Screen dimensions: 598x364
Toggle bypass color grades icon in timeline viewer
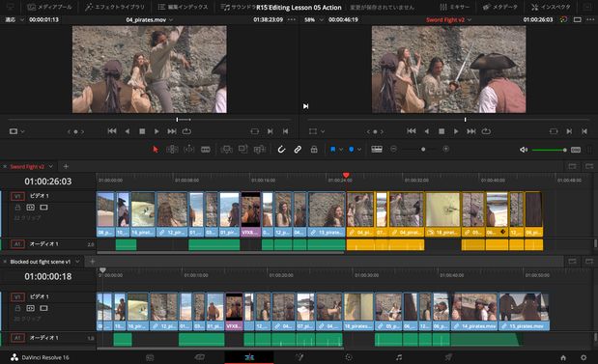[563, 20]
